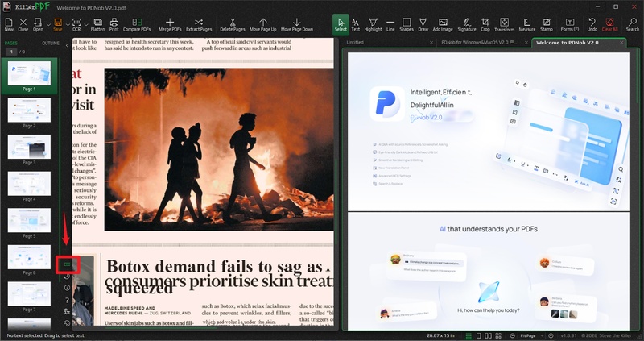This screenshot has height=341, width=644.
Task: Activate the Measure tool
Action: 527,24
